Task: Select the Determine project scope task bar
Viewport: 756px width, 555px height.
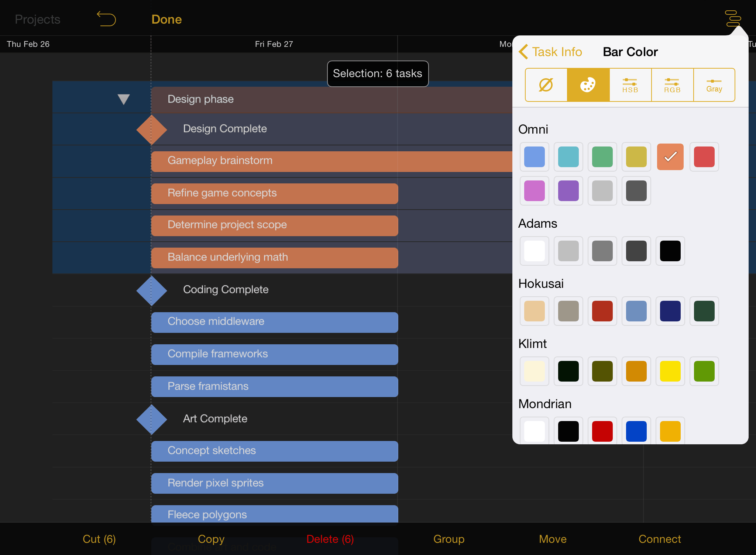Action: click(x=275, y=225)
